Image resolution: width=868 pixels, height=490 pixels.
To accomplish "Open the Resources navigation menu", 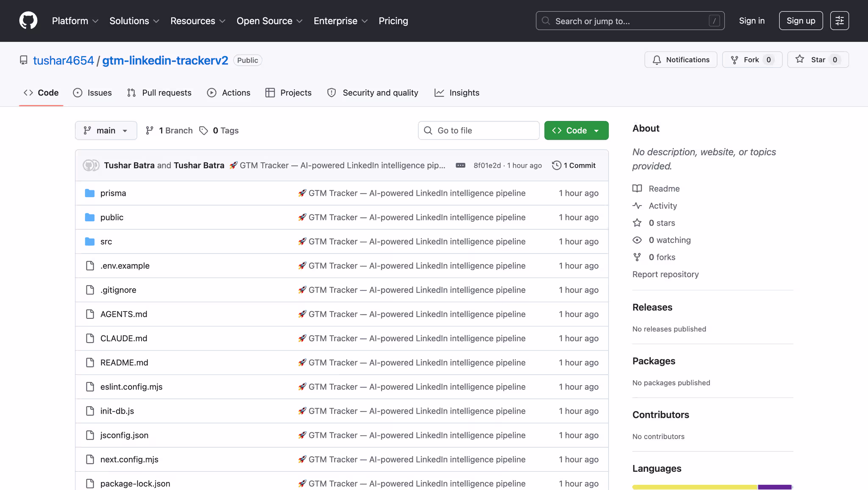I will [x=198, y=20].
